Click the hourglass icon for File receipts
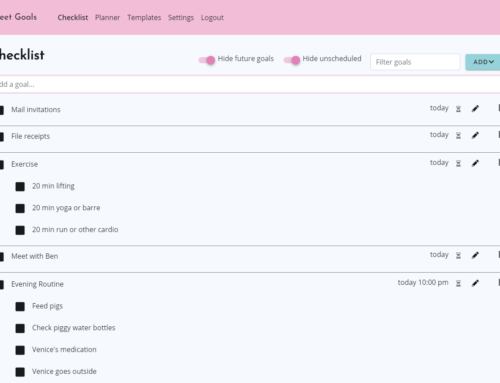The image size is (500, 383). [458, 135]
